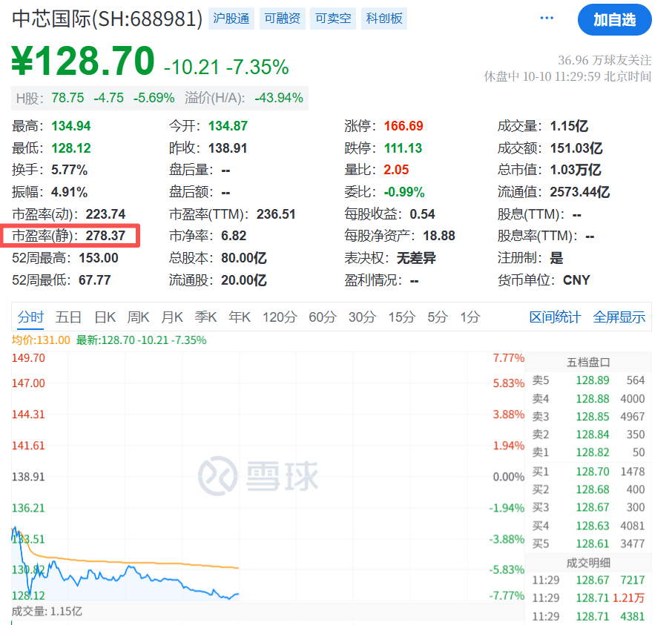The width and height of the screenshot is (672, 625).
Task: Select the 可融资 tag
Action: tap(281, 19)
